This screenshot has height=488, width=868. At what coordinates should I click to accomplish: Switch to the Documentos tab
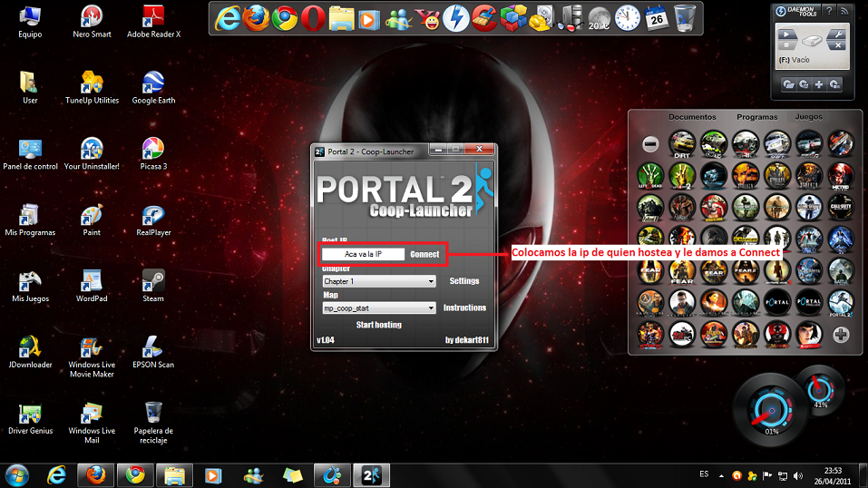(x=692, y=117)
